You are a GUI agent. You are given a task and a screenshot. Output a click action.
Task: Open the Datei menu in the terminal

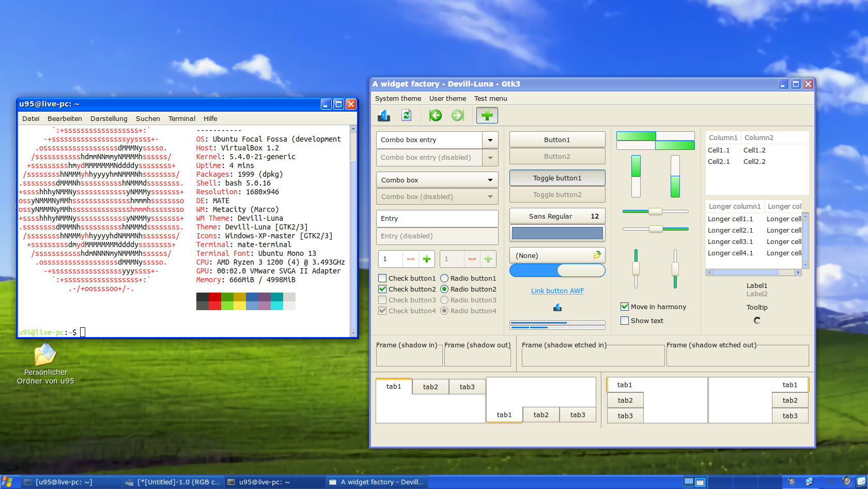click(31, 118)
